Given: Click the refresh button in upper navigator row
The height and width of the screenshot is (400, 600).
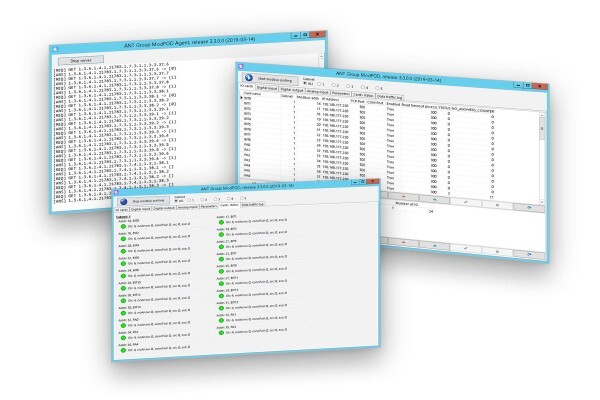Looking at the screenshot, I should 528,207.
